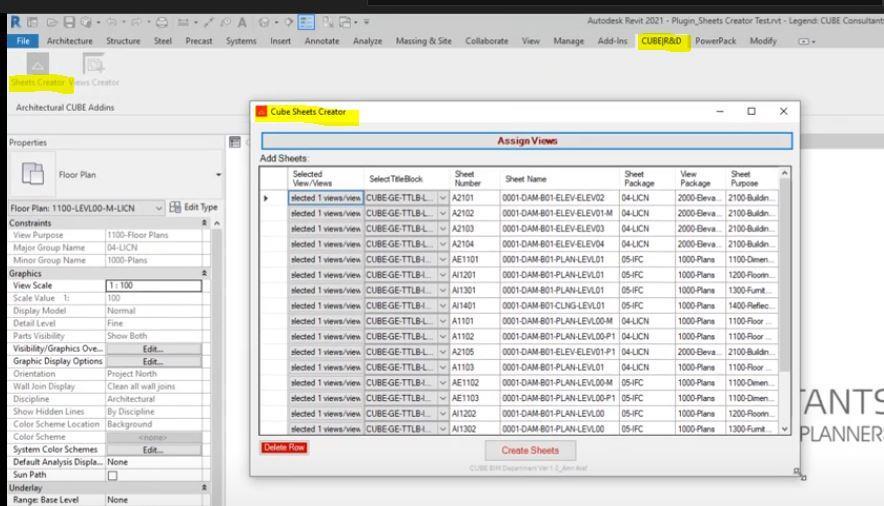
Task: Click Edit for System Color Schemes
Action: coord(153,450)
